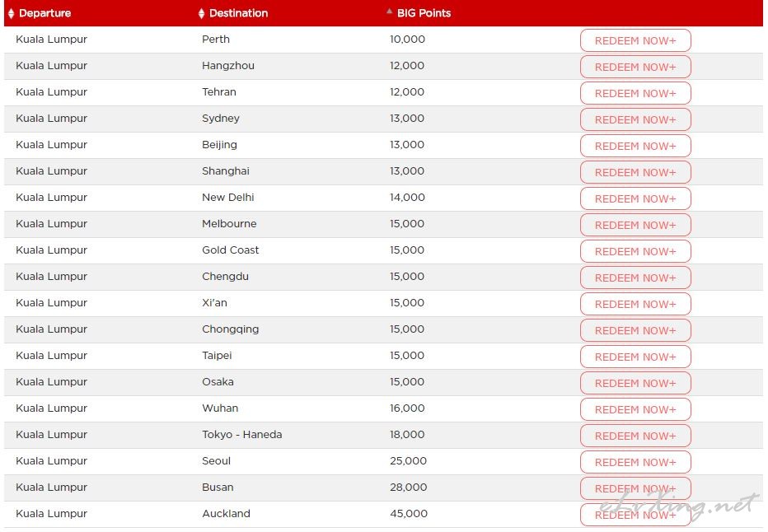This screenshot has width=768, height=532.
Task: Redeem the Chengdu flight now
Action: click(635, 278)
